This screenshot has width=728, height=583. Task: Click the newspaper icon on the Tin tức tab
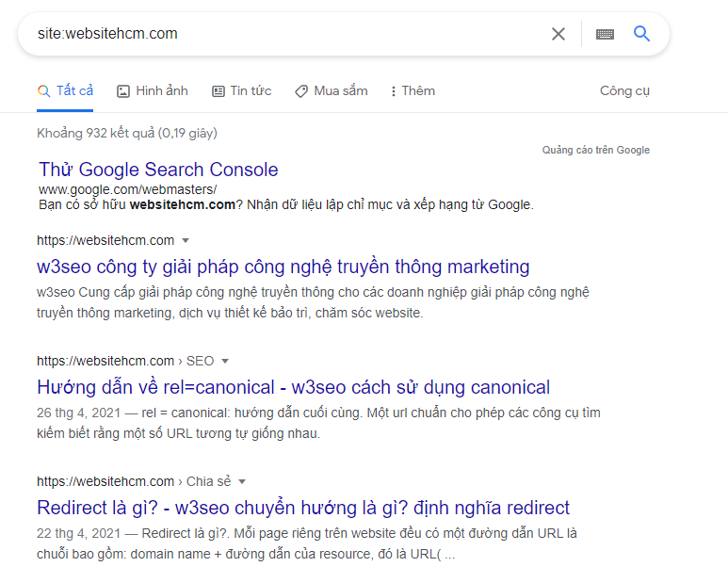[218, 91]
